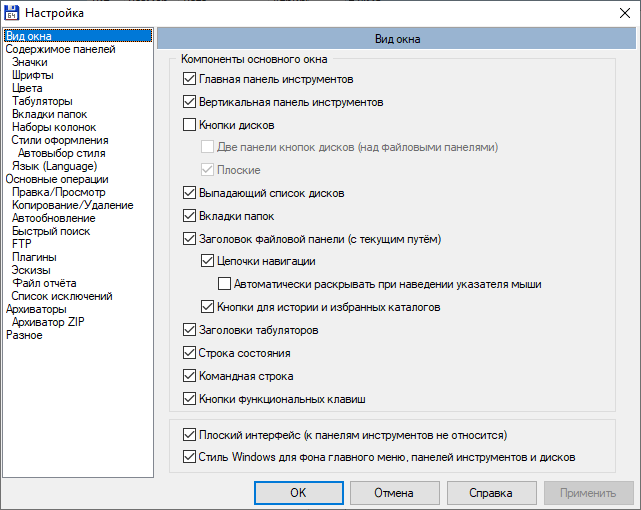The width and height of the screenshot is (641, 510).
Task: Toggle Главная панель инструментов checkbox
Action: point(189,78)
